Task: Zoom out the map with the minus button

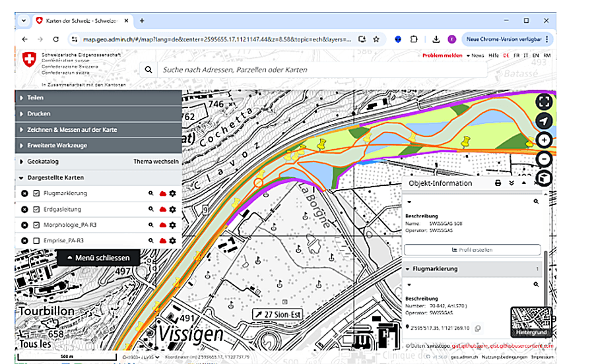Action: coord(544,160)
